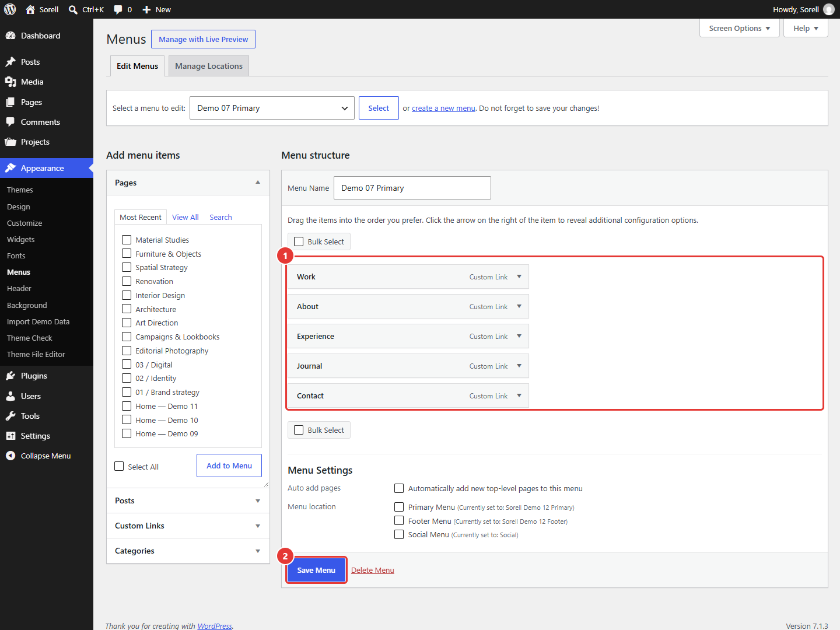
Task: Open the Settings sliders icon
Action: click(10, 436)
